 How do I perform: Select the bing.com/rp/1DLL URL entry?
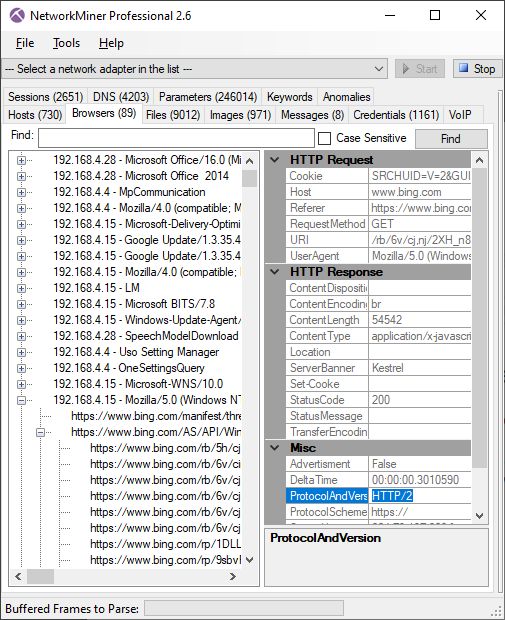(165, 544)
